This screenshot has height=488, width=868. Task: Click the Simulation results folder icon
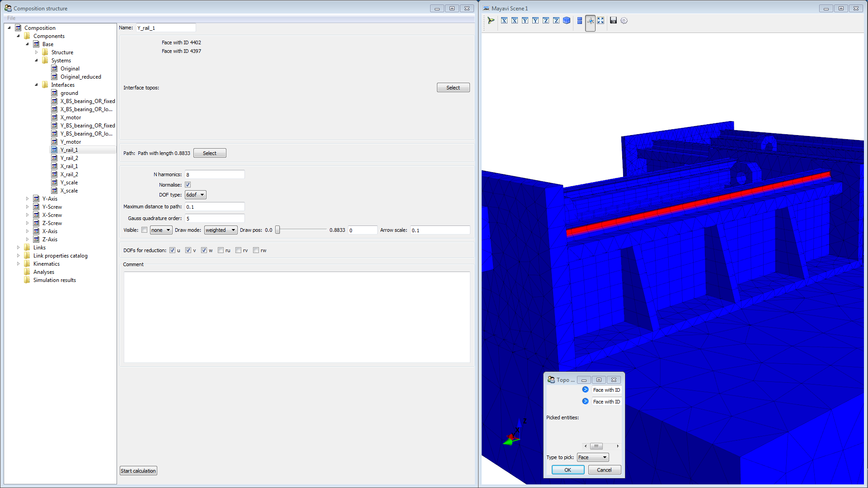[x=27, y=280]
